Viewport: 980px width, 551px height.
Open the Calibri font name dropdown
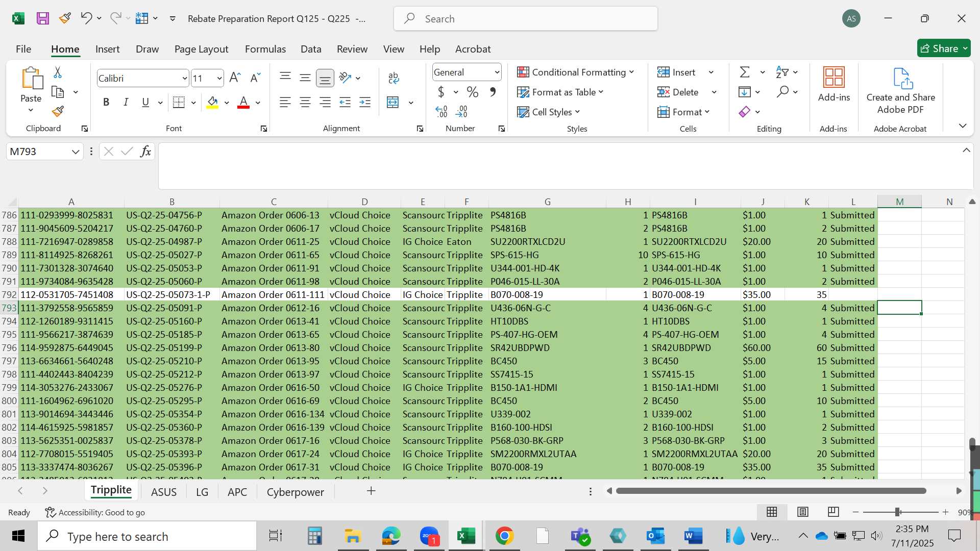[x=185, y=79]
